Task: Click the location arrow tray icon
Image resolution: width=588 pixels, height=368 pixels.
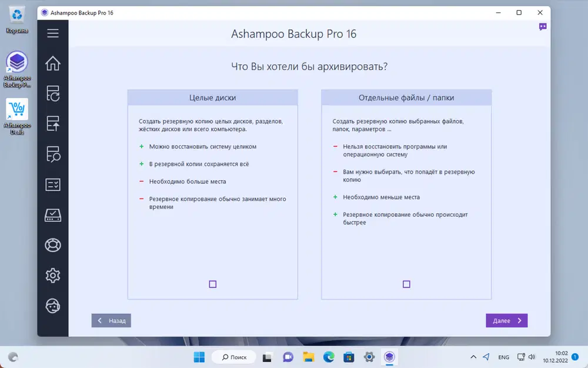Action: 486,357
